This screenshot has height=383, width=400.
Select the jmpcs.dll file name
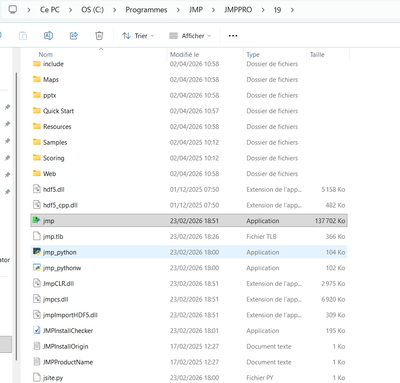(55, 299)
